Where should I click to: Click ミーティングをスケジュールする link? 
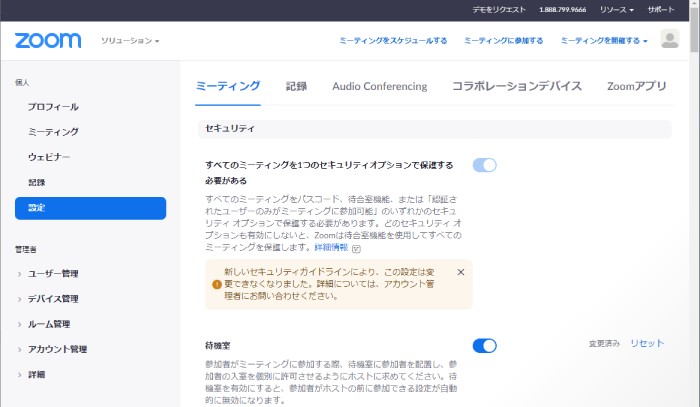pyautogui.click(x=393, y=41)
